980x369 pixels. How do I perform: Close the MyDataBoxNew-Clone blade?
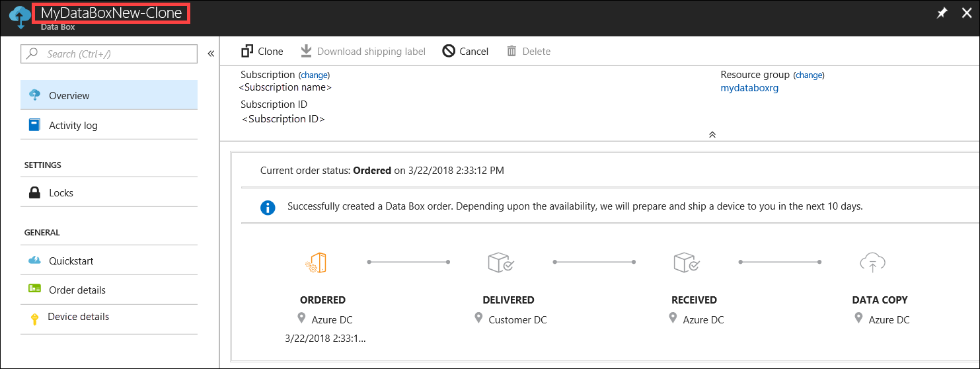tap(966, 13)
